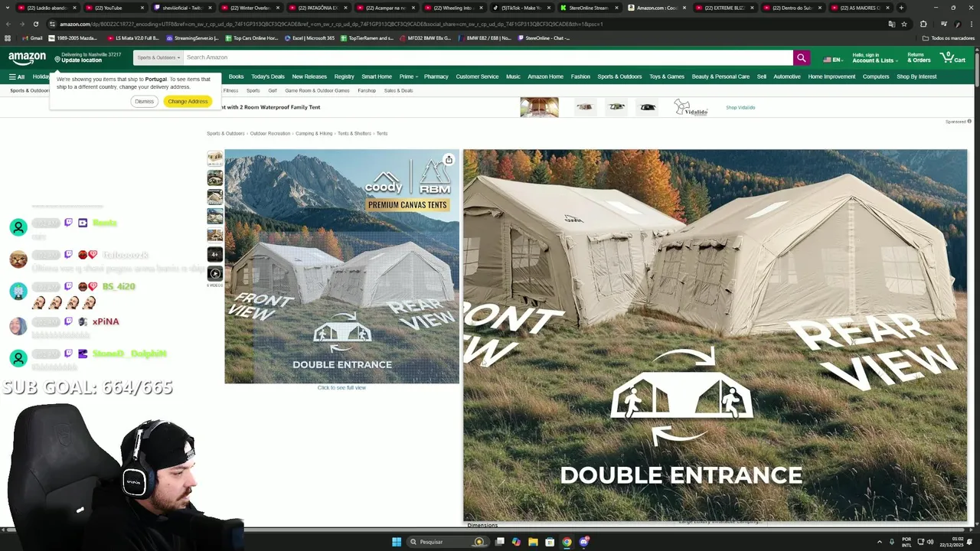Open the Customer Service nav item
This screenshot has width=980, height=551.
pos(477,77)
